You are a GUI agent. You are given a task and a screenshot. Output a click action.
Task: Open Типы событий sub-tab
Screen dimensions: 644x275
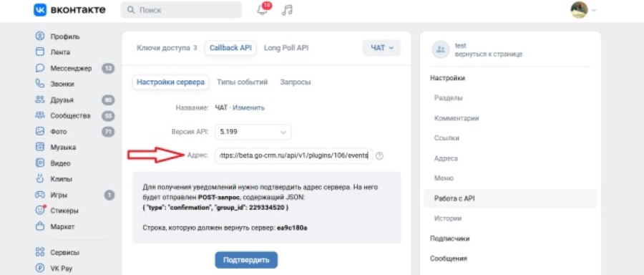point(243,82)
